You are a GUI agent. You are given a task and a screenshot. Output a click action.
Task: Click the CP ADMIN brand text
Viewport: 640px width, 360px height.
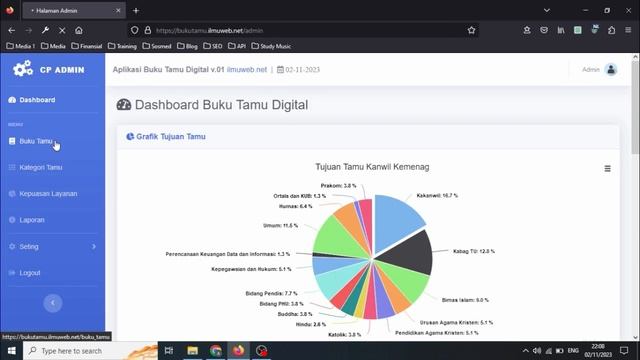tap(62, 70)
